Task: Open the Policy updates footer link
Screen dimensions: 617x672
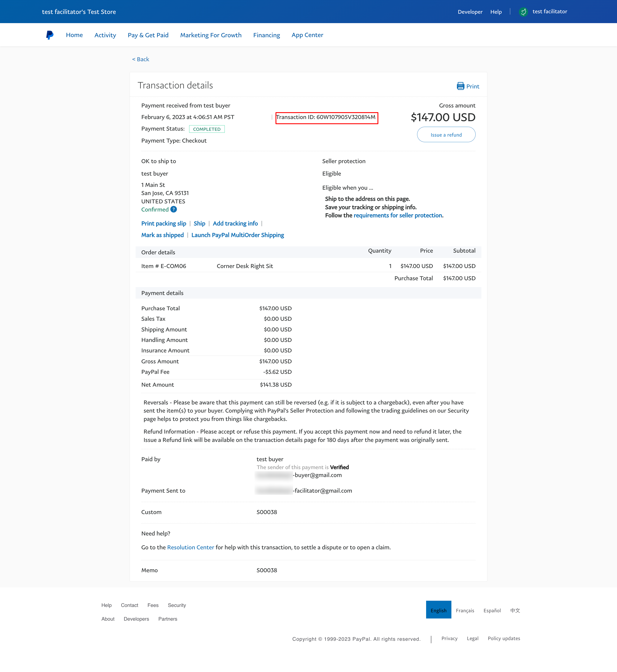Action: click(504, 638)
